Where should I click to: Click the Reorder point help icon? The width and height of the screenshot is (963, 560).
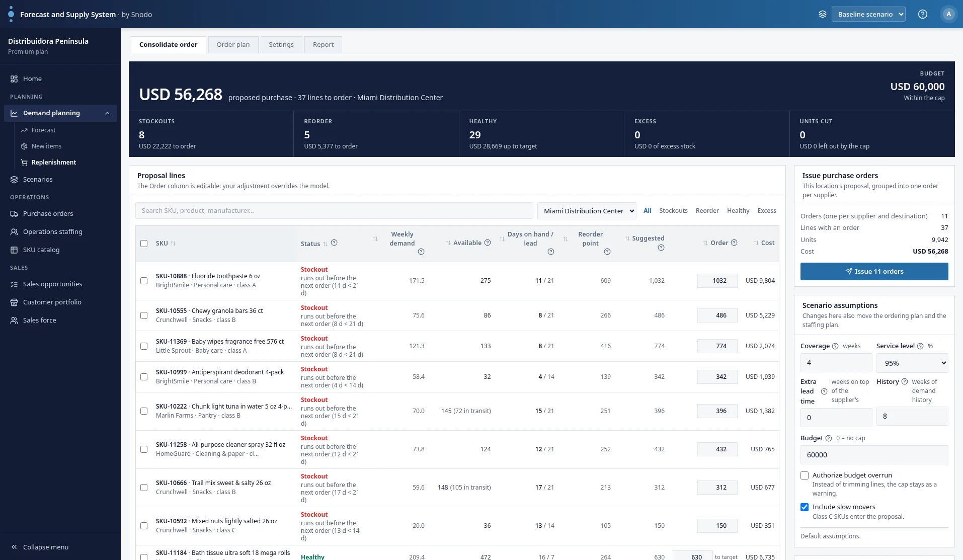coord(607,252)
